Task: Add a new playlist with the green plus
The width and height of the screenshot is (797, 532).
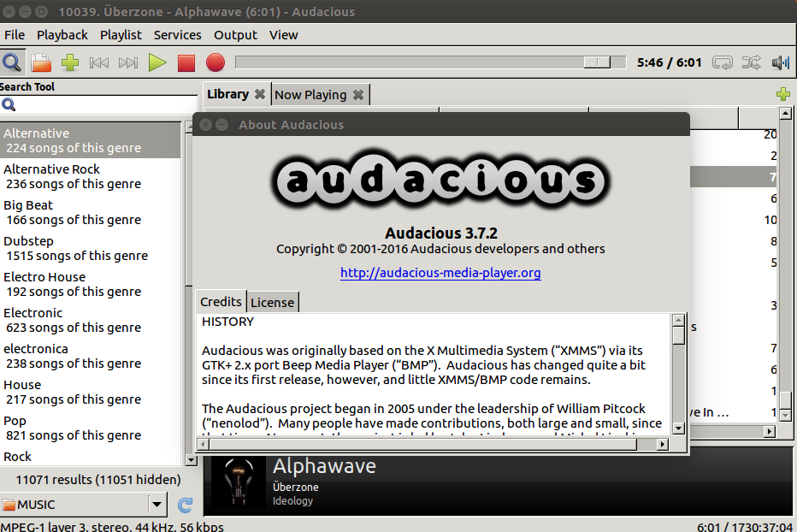Action: pyautogui.click(x=783, y=94)
